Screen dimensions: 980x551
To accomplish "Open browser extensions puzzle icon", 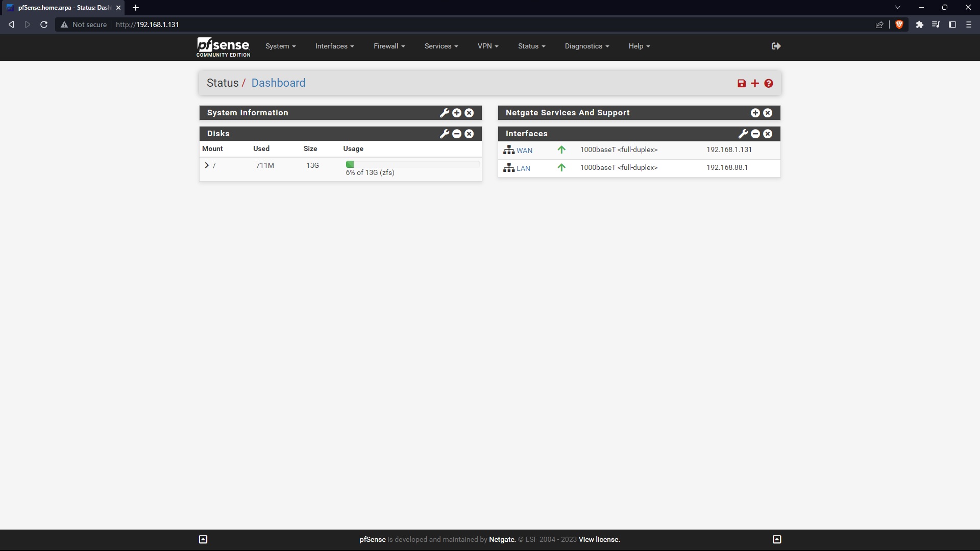I will coord(920,24).
